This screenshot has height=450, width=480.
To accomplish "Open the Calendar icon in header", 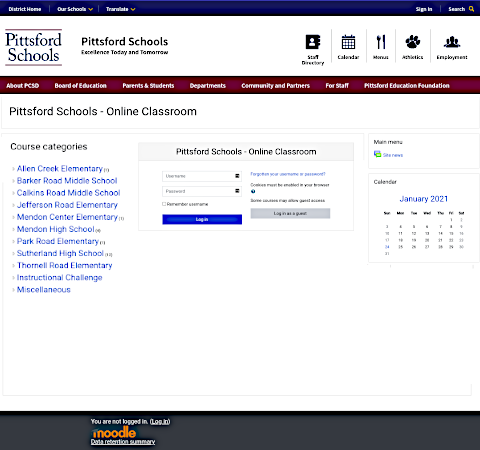I will pyautogui.click(x=348, y=42).
